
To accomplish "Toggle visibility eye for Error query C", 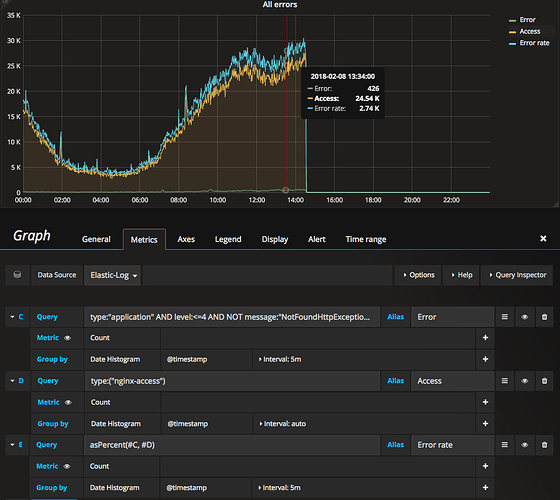I will click(x=525, y=317).
